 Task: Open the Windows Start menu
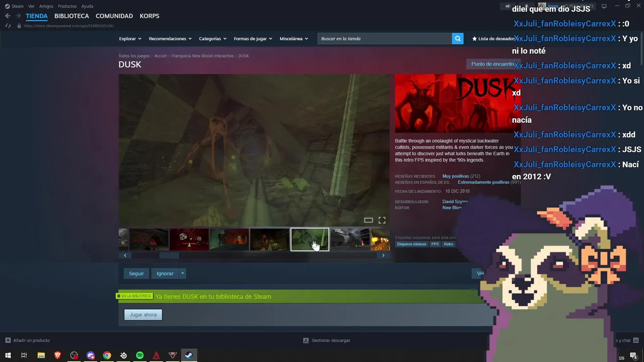8,355
